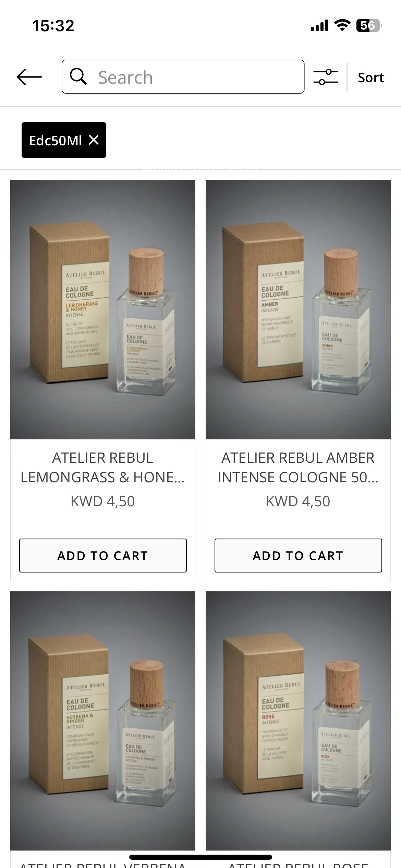Tap the clock in the status bar
401x868 pixels.
[x=53, y=26]
